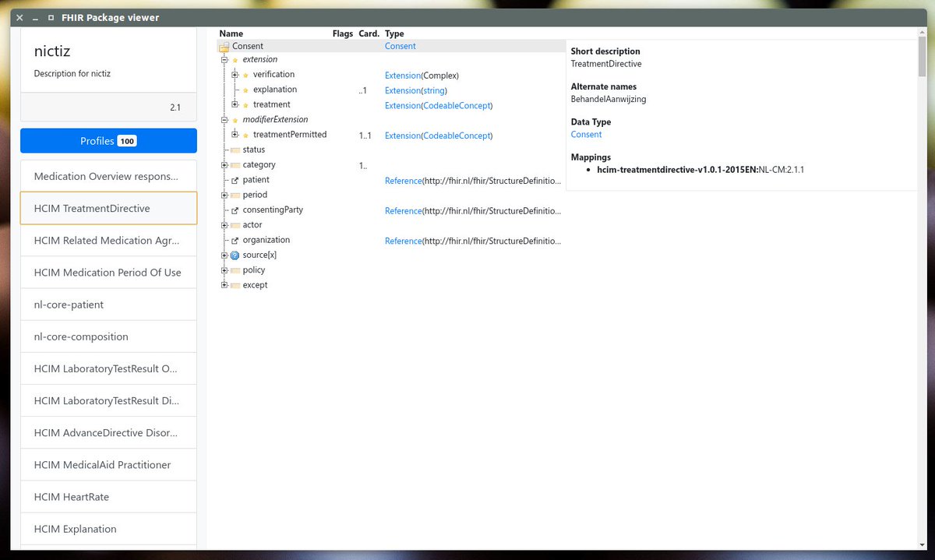Click the hcim-treatmentdirective mapping entry
The height and width of the screenshot is (560, 935).
[x=700, y=169]
